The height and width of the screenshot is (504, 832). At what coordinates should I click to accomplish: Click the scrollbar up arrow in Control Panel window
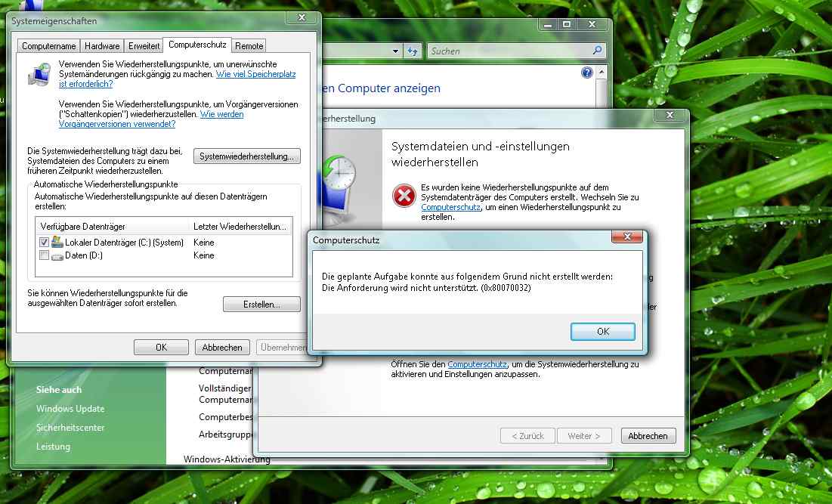pyautogui.click(x=602, y=72)
